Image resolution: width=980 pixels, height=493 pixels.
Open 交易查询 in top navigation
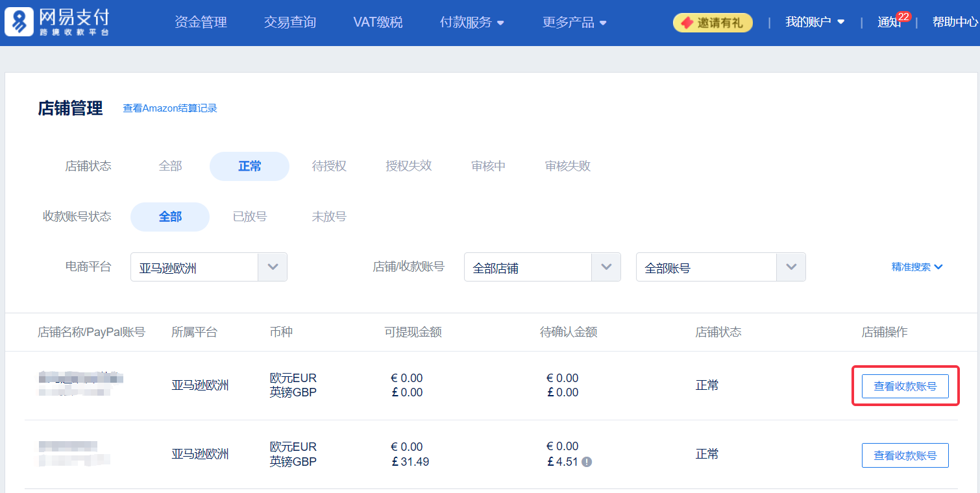[x=289, y=22]
